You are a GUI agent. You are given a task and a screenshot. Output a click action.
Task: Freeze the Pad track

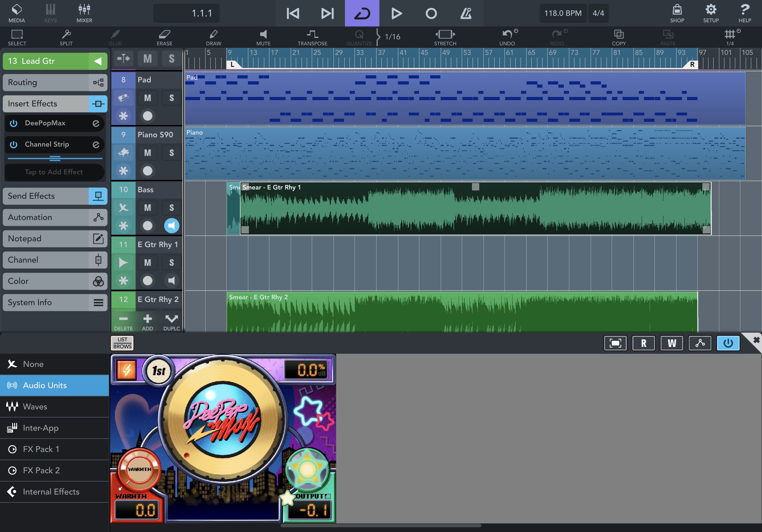123,116
